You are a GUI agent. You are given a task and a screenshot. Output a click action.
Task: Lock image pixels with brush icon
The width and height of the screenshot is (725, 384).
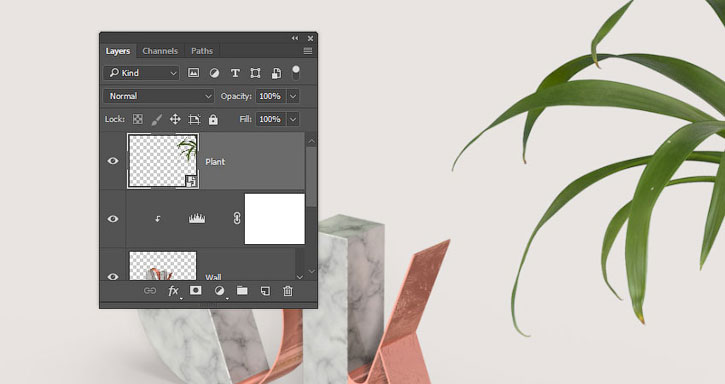click(x=157, y=120)
